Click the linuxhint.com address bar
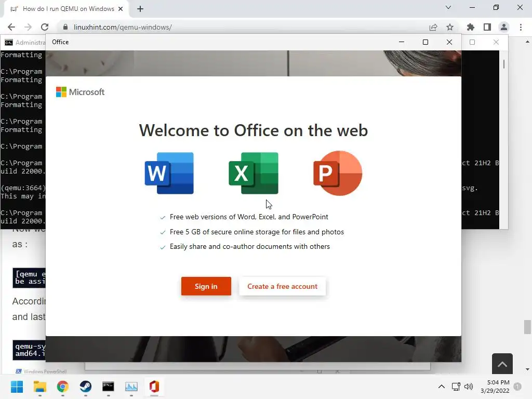The width and height of the screenshot is (532, 399). pyautogui.click(x=244, y=27)
